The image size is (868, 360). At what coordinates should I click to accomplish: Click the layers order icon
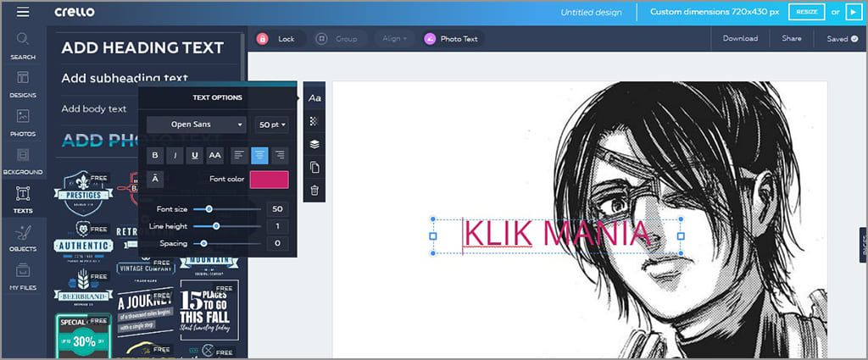[314, 144]
